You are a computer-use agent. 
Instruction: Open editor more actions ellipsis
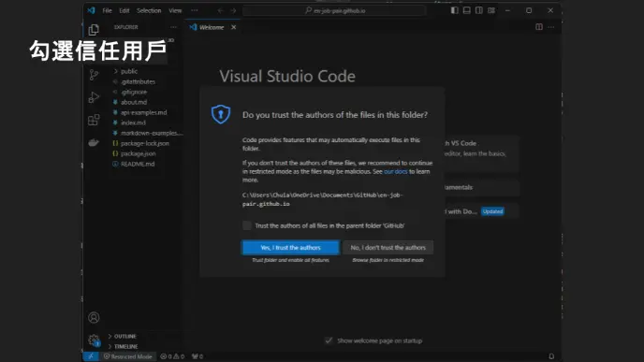(x=551, y=27)
